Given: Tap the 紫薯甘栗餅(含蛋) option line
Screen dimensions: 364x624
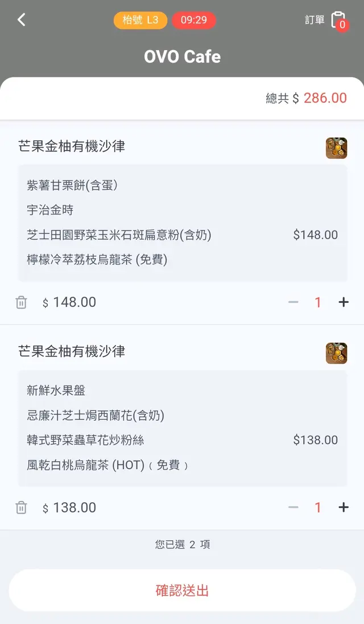Looking at the screenshot, I should [72, 185].
